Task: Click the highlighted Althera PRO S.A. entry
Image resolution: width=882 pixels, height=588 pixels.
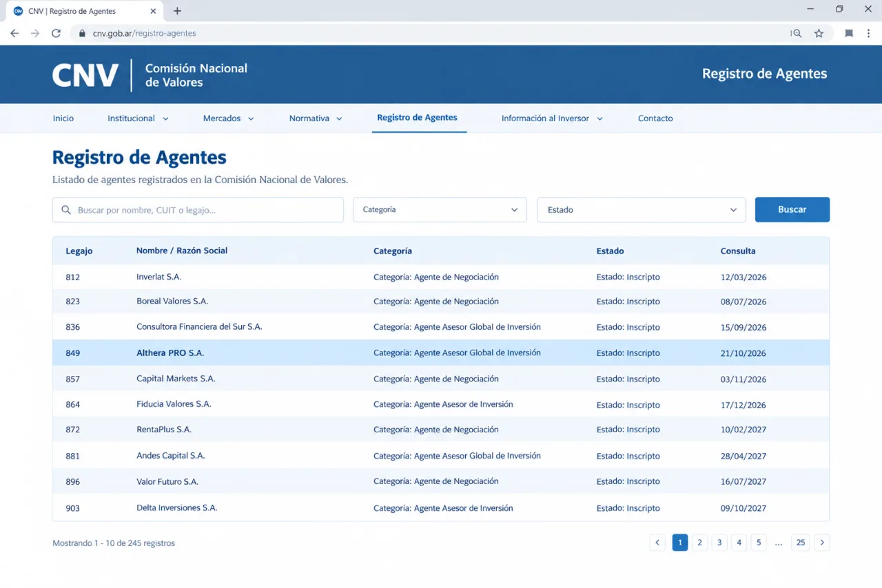Action: [x=170, y=353]
